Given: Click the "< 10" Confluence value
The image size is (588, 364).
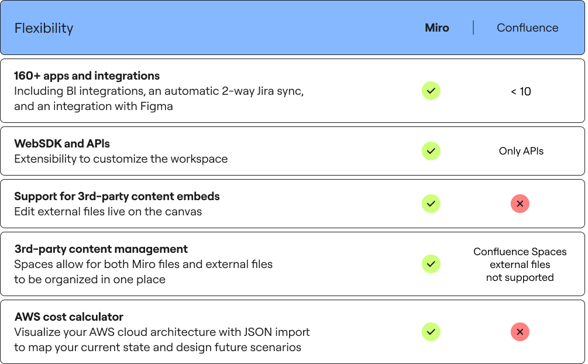Looking at the screenshot, I should [521, 92].
